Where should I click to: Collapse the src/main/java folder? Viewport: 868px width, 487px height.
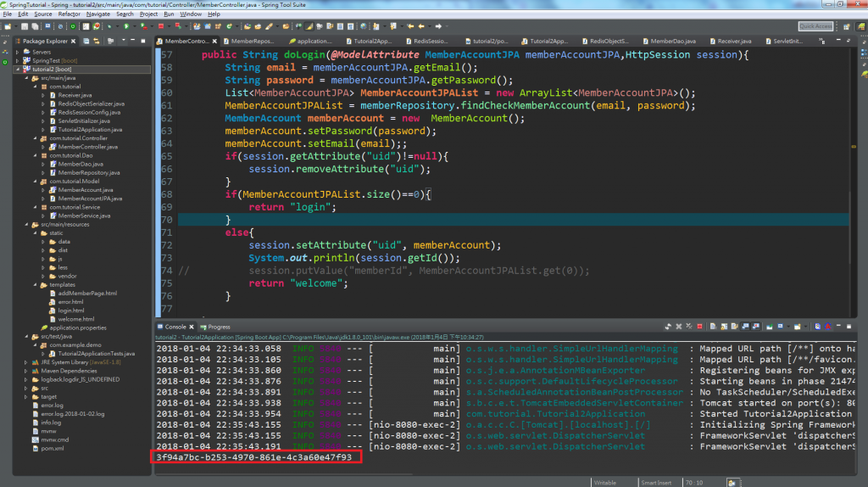click(26, 78)
